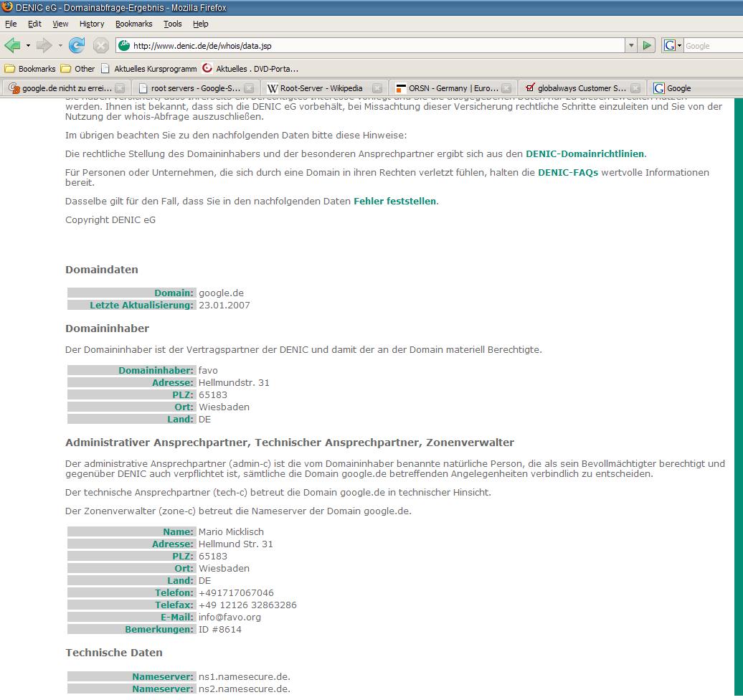Close the Root-Server - Wikipedia tab
Viewport: 743px width, 700px height.
377,88
